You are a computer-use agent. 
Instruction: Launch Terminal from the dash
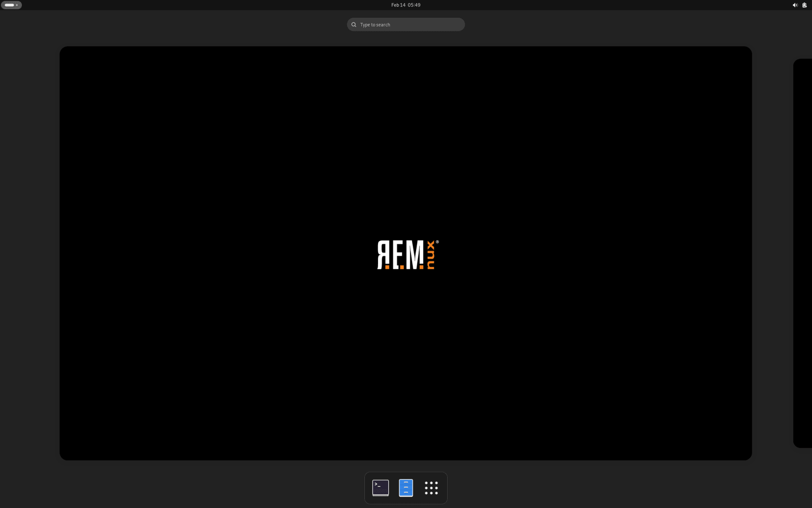pyautogui.click(x=380, y=488)
